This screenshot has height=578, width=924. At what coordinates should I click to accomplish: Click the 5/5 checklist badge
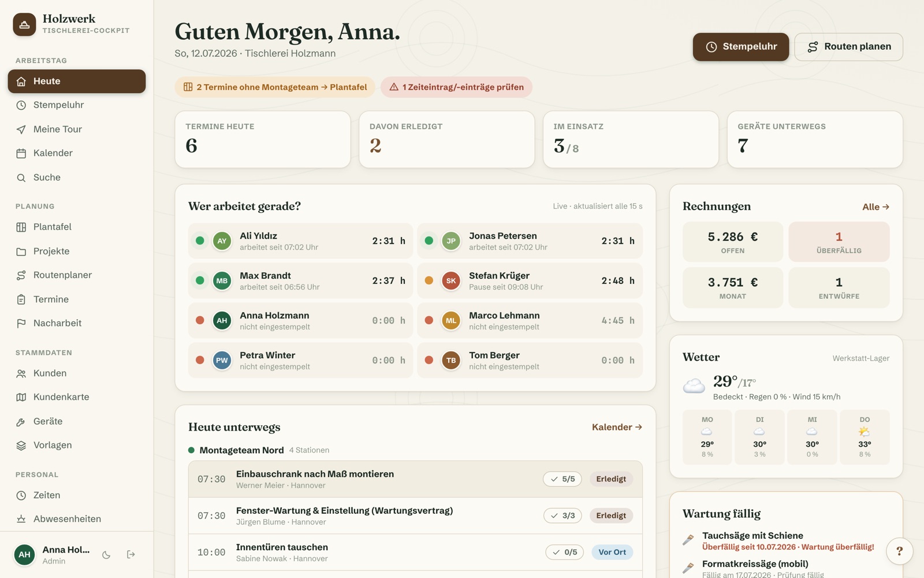pos(562,479)
